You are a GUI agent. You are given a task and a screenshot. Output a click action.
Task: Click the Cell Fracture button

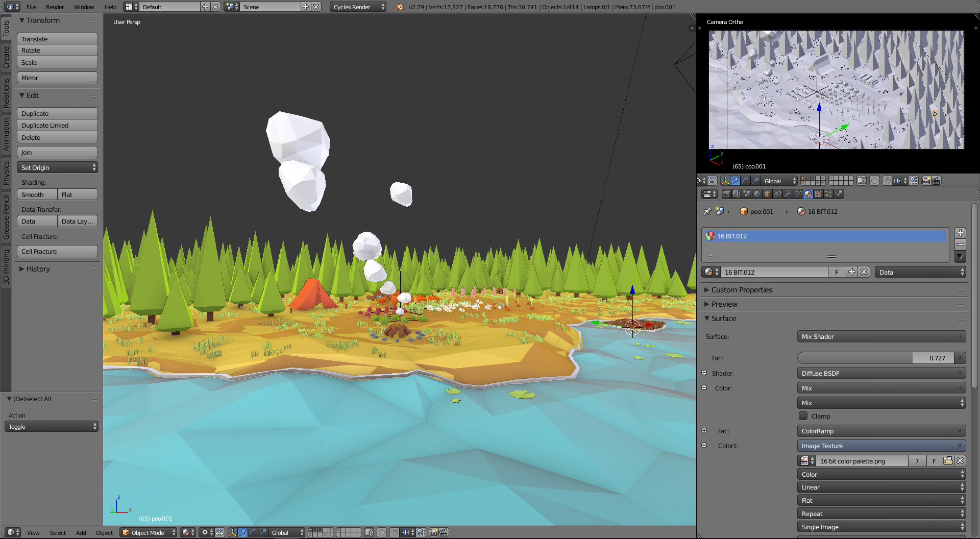pyautogui.click(x=57, y=251)
